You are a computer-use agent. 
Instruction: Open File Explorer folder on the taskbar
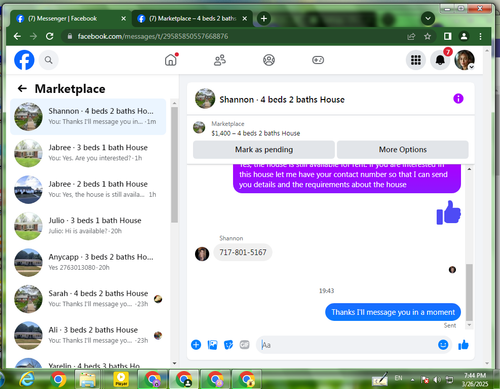coord(87,379)
